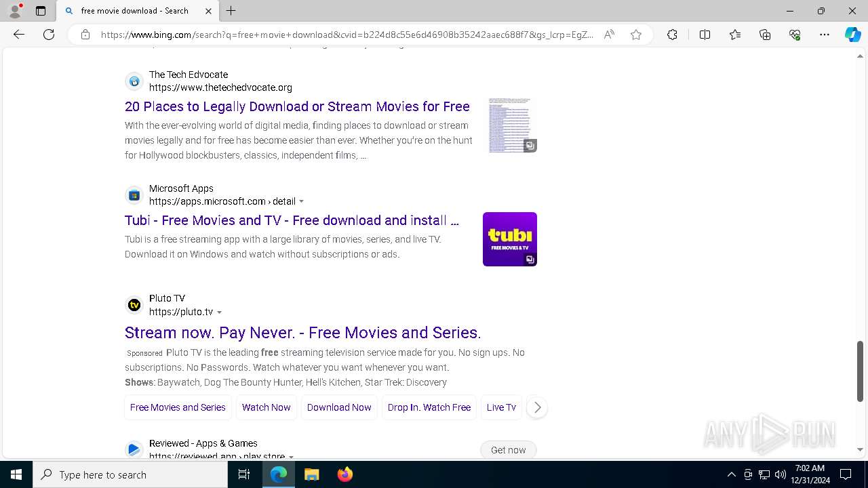Viewport: 868px width, 488px height.
Task: Click the Pluto TV favicon
Action: pyautogui.click(x=134, y=305)
